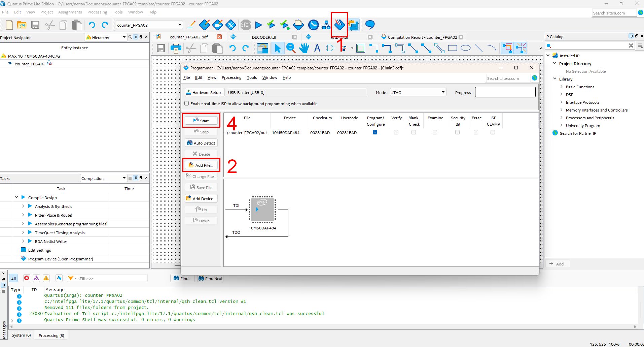This screenshot has height=347, width=644.
Task: Click the Hardware Setup button
Action: tap(205, 92)
